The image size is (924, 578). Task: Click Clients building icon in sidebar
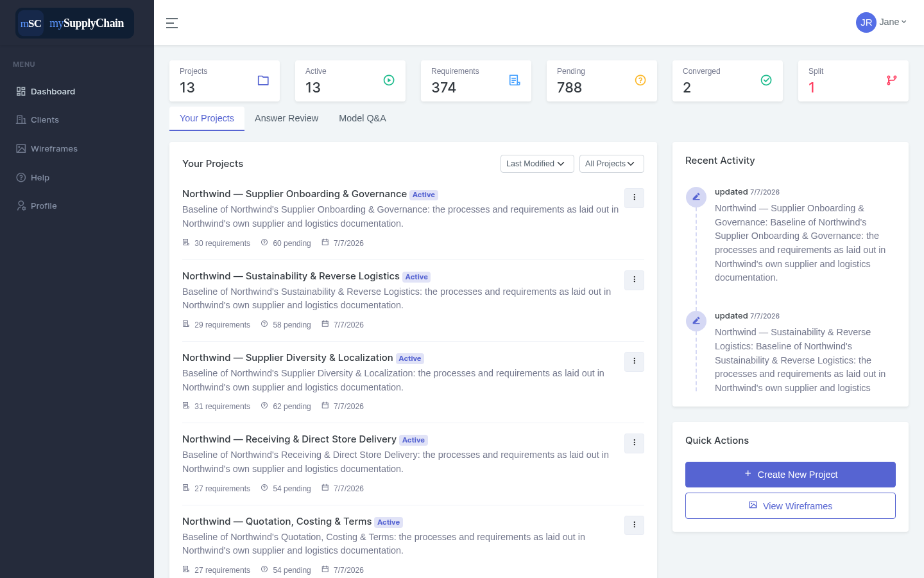point(21,119)
